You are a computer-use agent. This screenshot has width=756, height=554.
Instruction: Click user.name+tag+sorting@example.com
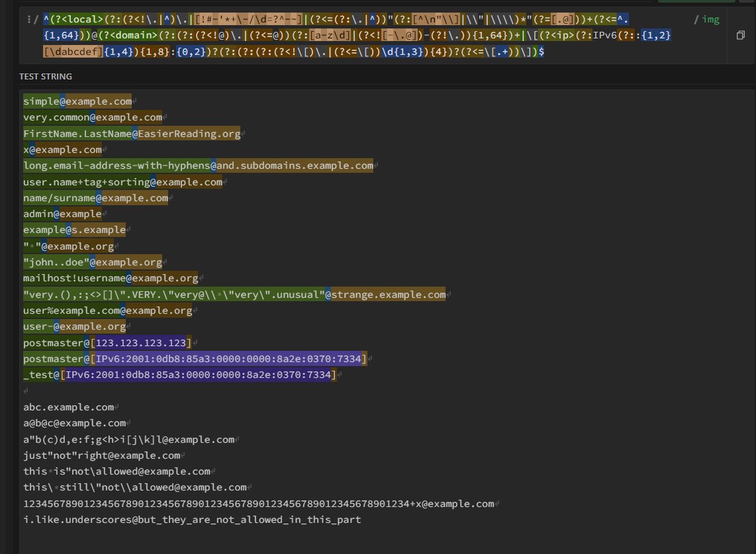123,182
